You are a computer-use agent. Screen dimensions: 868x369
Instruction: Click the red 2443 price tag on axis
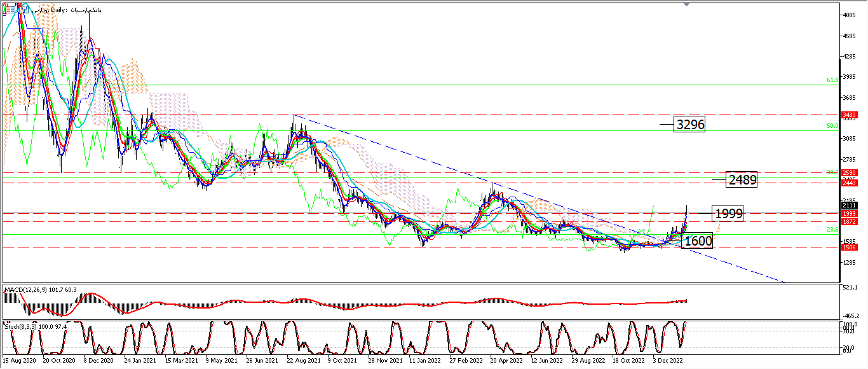[850, 183]
